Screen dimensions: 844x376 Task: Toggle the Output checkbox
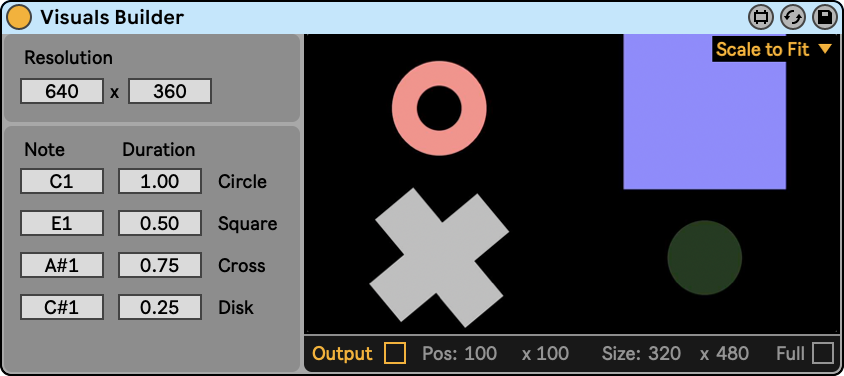[395, 353]
